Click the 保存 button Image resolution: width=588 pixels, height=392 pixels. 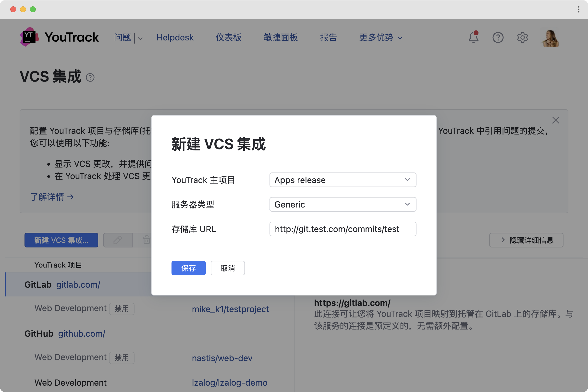coord(188,268)
